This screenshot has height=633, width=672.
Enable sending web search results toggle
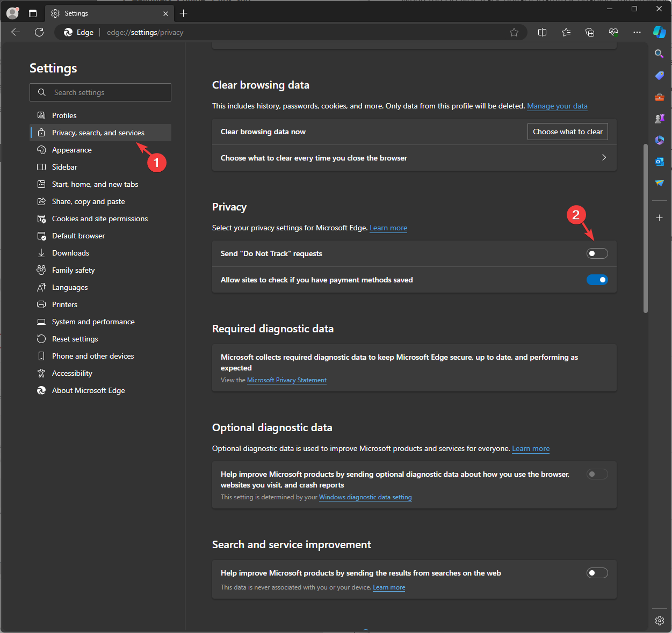point(597,573)
